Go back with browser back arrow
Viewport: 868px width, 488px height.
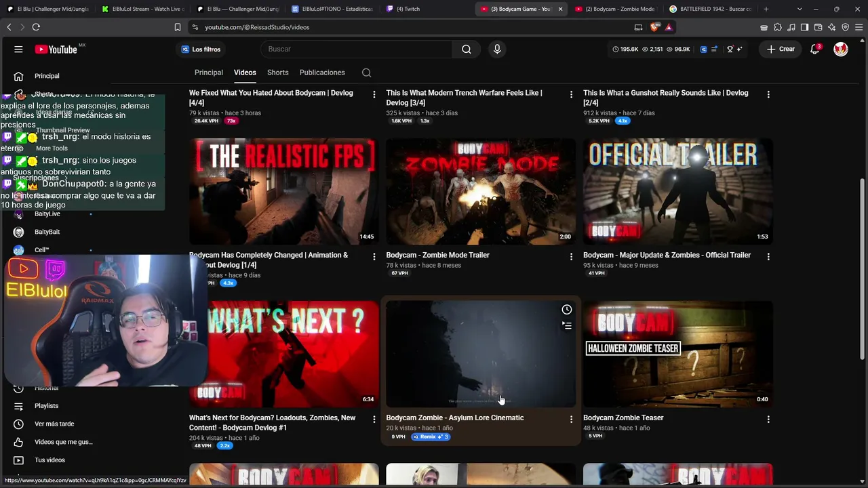9,27
